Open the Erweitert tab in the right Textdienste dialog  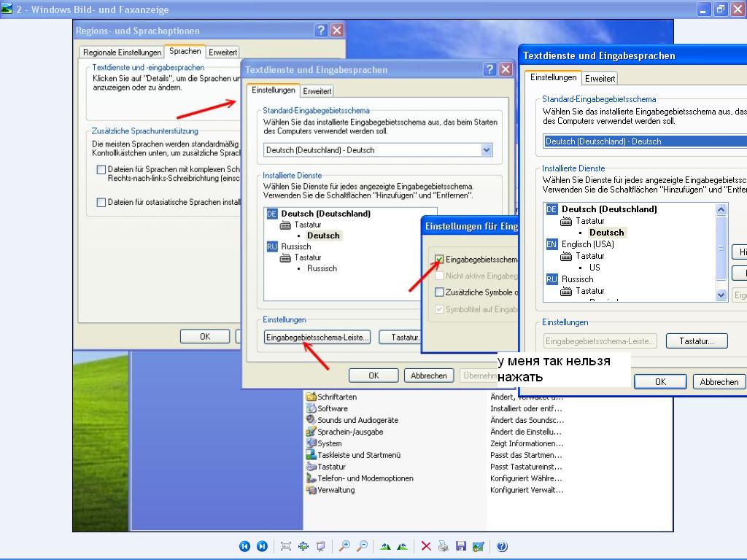click(600, 79)
